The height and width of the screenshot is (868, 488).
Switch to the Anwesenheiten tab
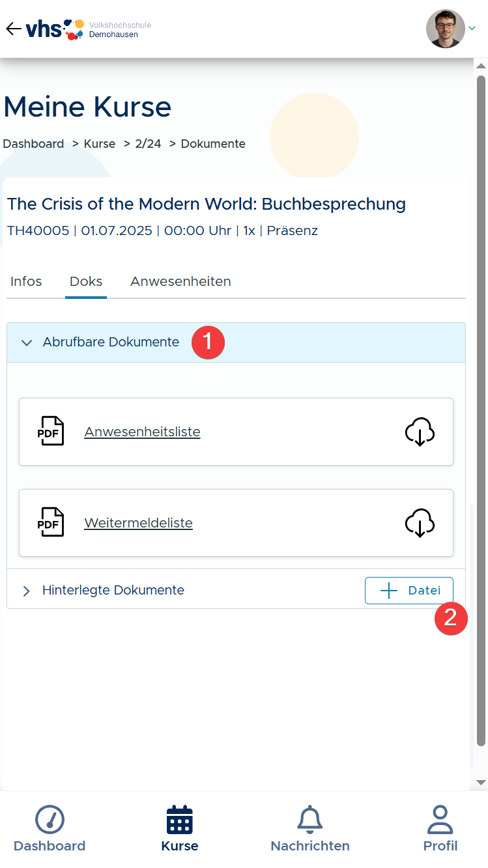coord(180,282)
